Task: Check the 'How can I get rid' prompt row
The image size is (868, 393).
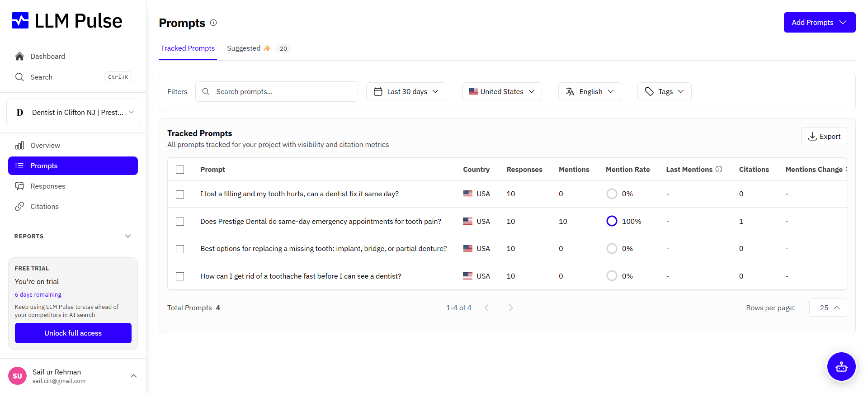Action: point(180,276)
